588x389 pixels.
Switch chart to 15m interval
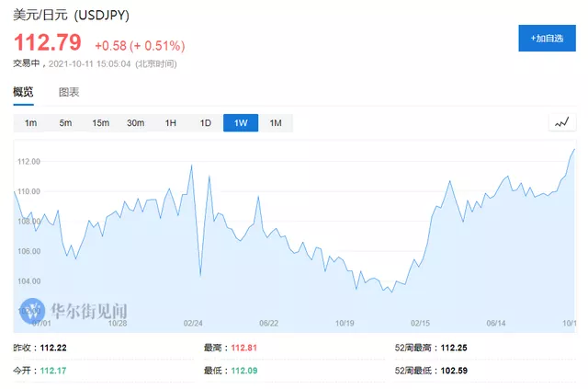(x=100, y=123)
